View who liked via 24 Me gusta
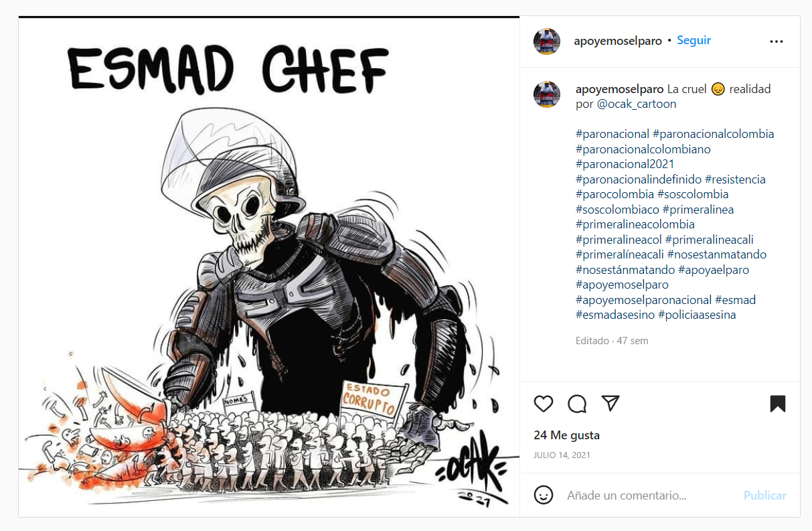The image size is (812, 531). point(566,435)
